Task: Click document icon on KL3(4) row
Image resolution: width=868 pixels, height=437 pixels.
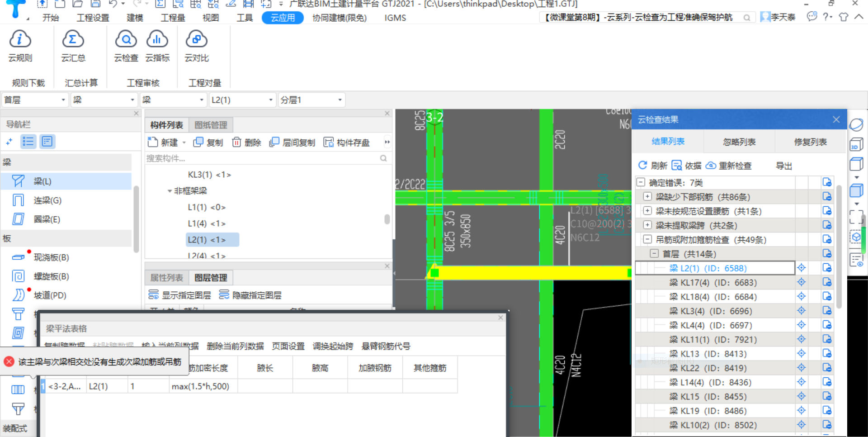Action: [827, 311]
